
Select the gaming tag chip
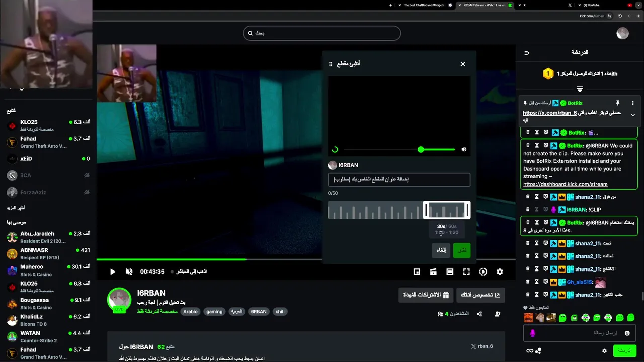point(214,312)
